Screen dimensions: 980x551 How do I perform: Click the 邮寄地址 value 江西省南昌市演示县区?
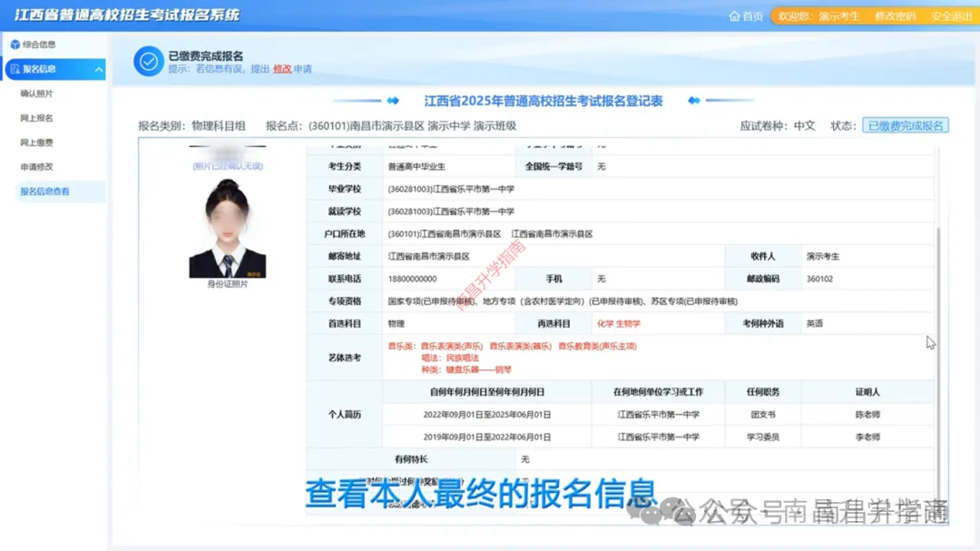[x=428, y=256]
